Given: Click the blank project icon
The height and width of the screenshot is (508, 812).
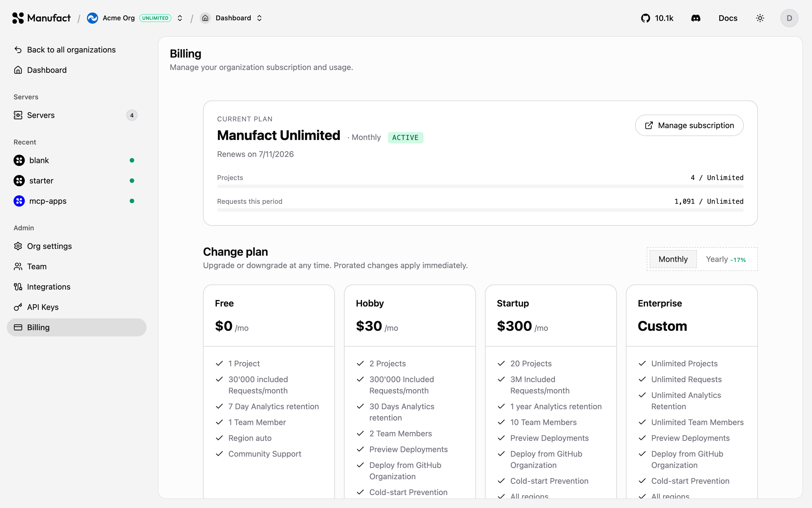Looking at the screenshot, I should pyautogui.click(x=19, y=160).
